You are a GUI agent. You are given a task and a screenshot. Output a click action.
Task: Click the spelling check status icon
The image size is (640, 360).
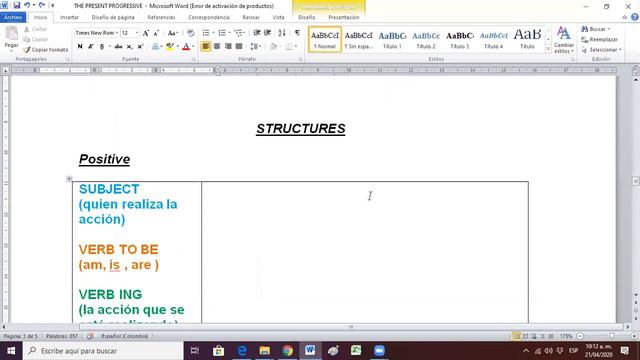pos(90,336)
